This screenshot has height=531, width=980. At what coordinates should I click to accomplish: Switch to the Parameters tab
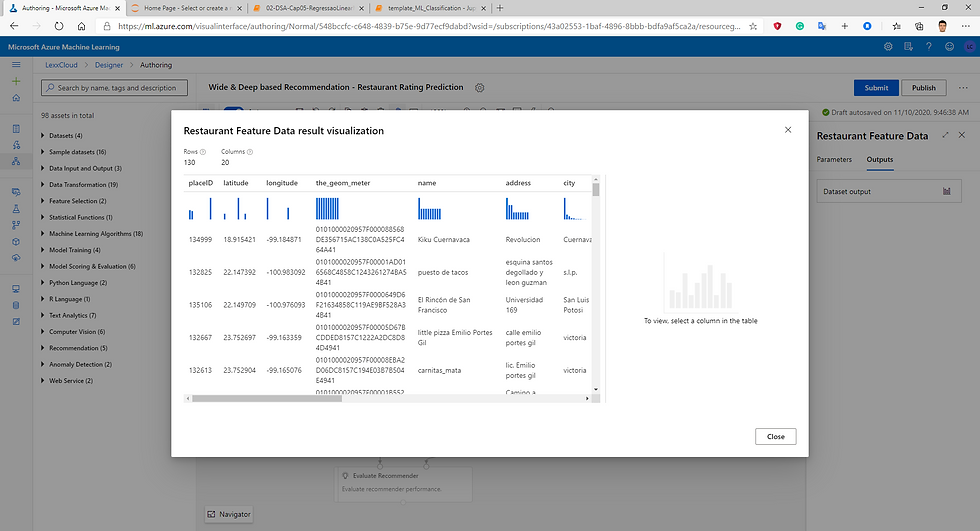click(834, 159)
